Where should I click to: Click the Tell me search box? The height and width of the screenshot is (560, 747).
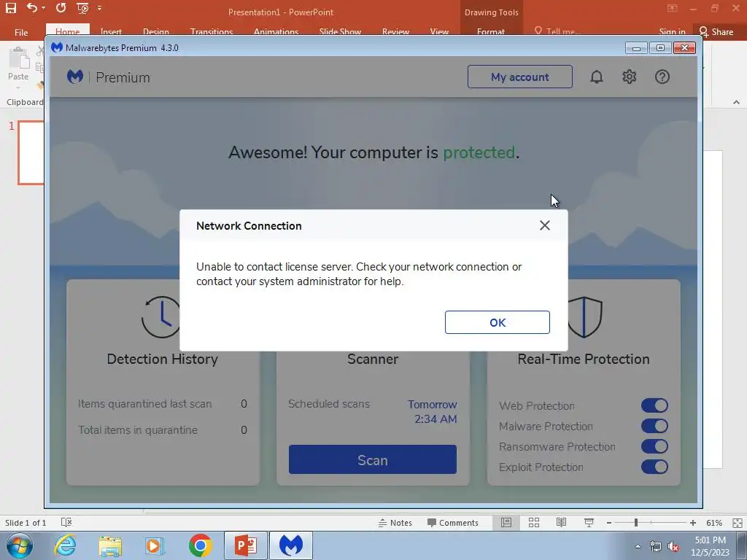(x=557, y=31)
